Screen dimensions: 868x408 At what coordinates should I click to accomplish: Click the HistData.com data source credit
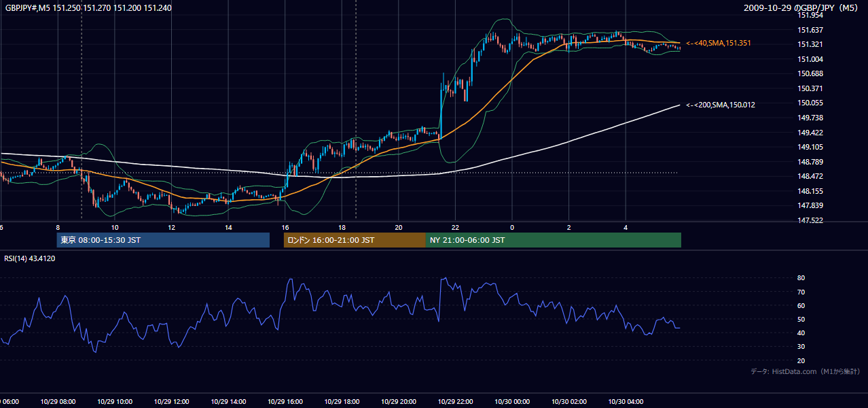806,371
